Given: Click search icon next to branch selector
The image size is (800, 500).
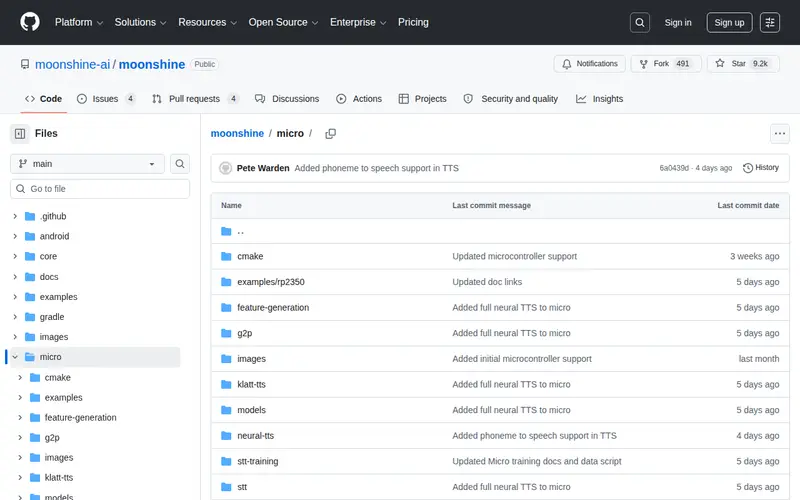Looking at the screenshot, I should pos(180,164).
